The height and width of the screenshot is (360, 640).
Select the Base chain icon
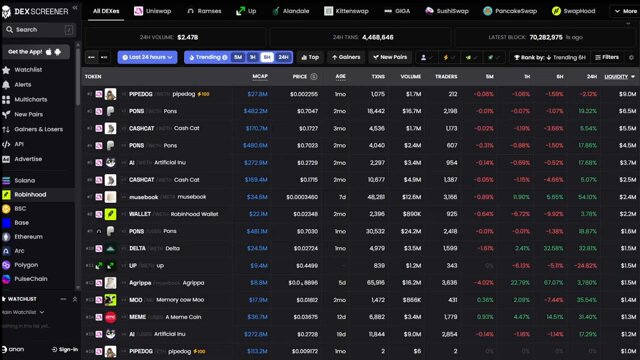(x=6, y=223)
